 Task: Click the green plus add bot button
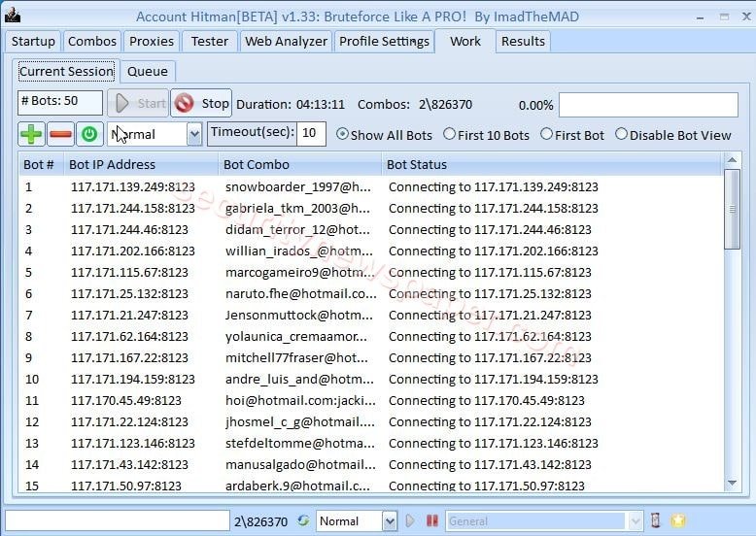31,134
